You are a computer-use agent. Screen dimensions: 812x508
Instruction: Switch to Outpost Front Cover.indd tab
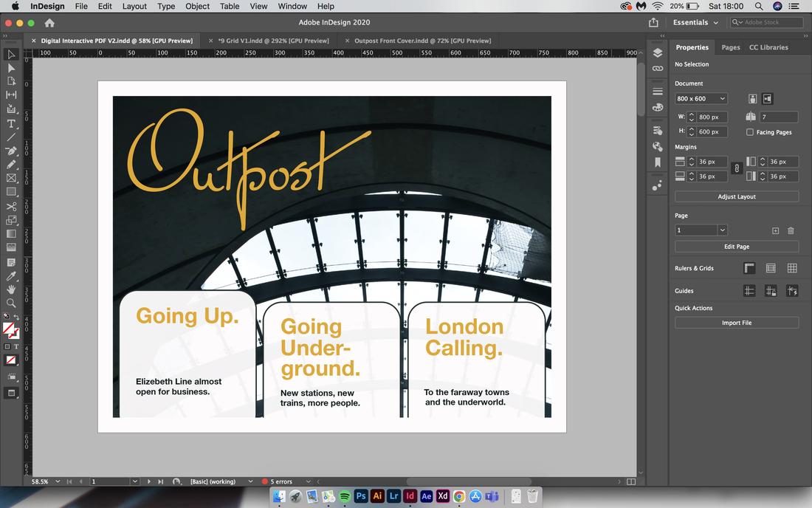422,41
